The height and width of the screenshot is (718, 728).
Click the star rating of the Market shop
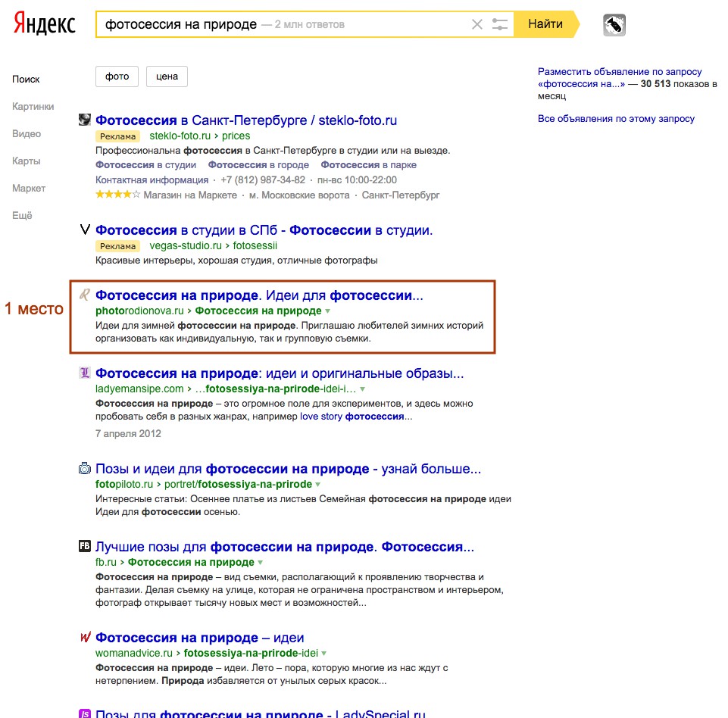tap(117, 195)
